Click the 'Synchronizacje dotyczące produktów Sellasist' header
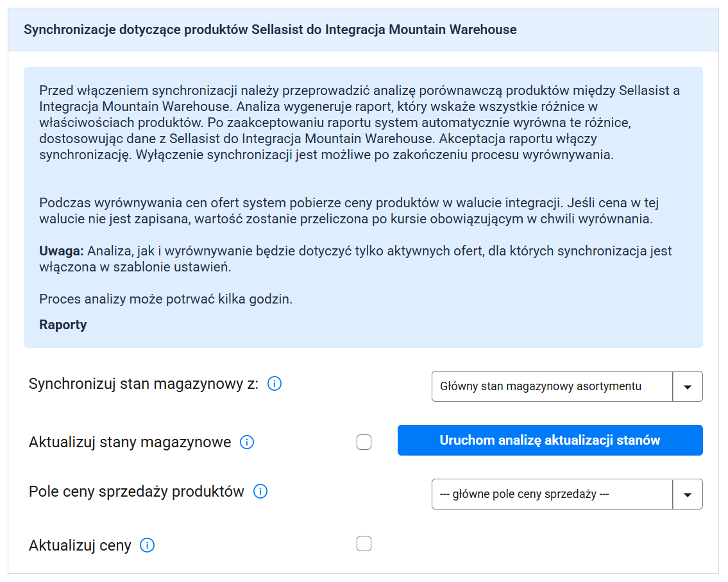Screen dimensions: 728x582 [270, 30]
